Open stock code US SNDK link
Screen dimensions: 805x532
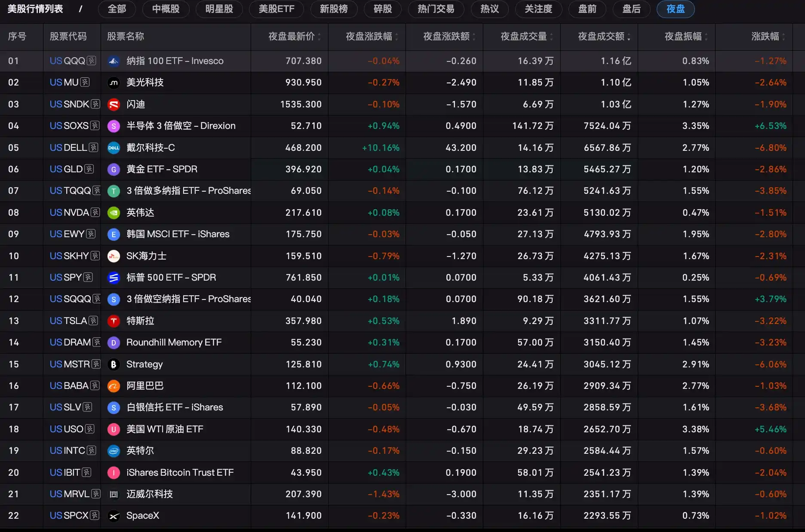[69, 104]
